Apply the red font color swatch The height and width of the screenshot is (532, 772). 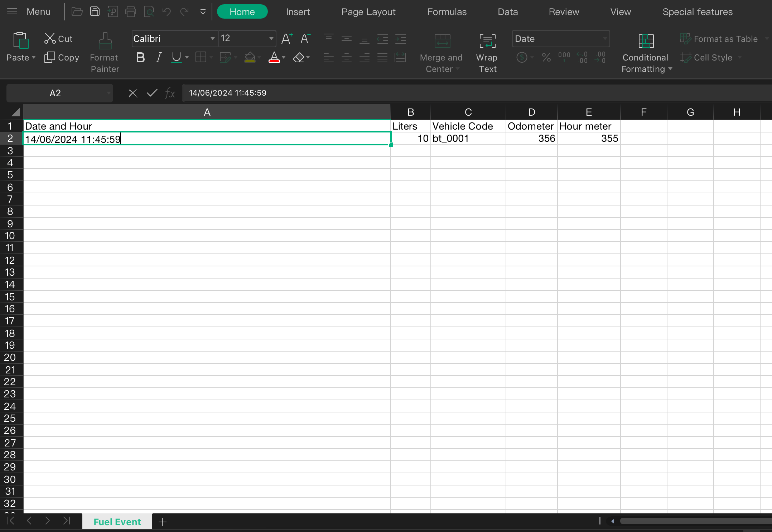click(274, 57)
